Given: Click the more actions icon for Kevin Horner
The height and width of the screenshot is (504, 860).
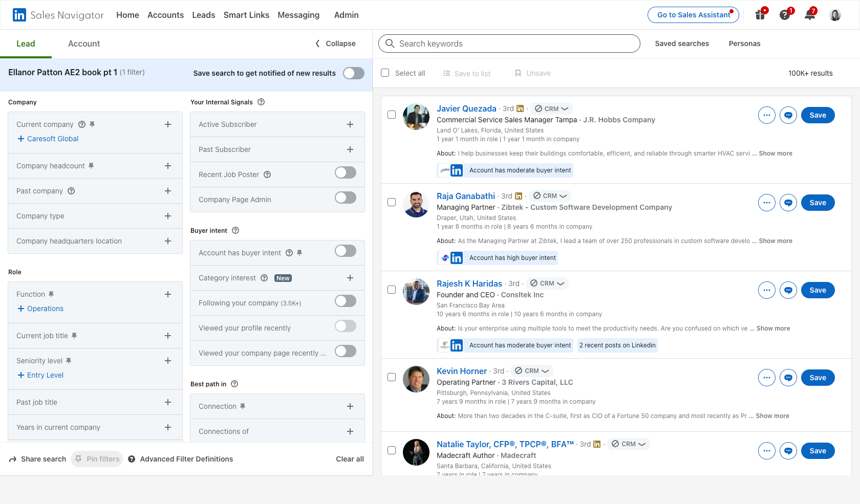Looking at the screenshot, I should (767, 378).
